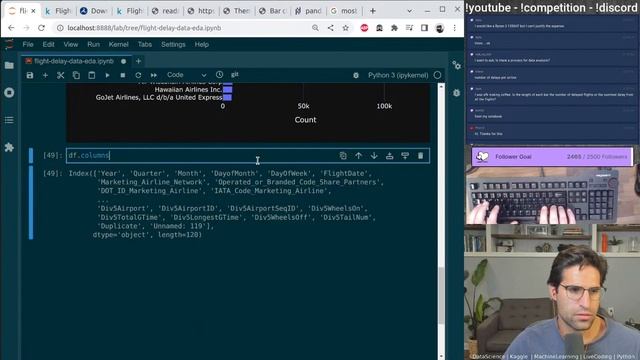The image size is (640, 360).
Task: Go back with the browser back arrow
Action: tap(11, 28)
